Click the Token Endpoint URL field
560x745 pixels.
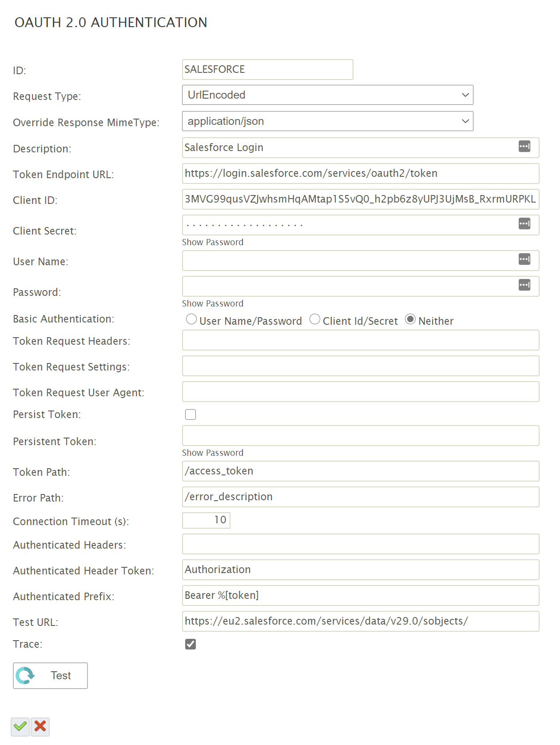point(360,174)
